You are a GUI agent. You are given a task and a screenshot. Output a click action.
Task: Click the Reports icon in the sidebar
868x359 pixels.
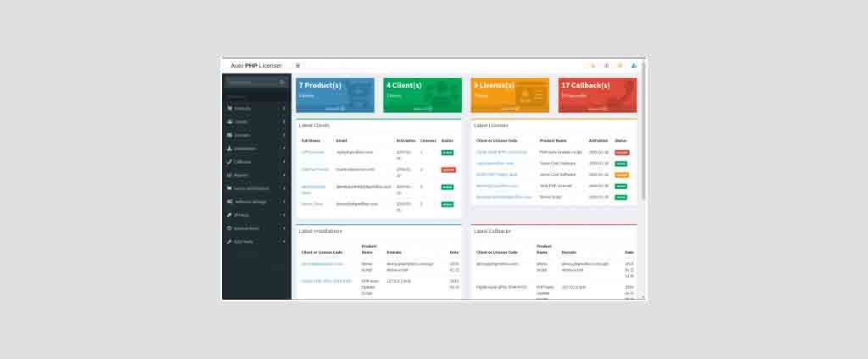(x=230, y=174)
